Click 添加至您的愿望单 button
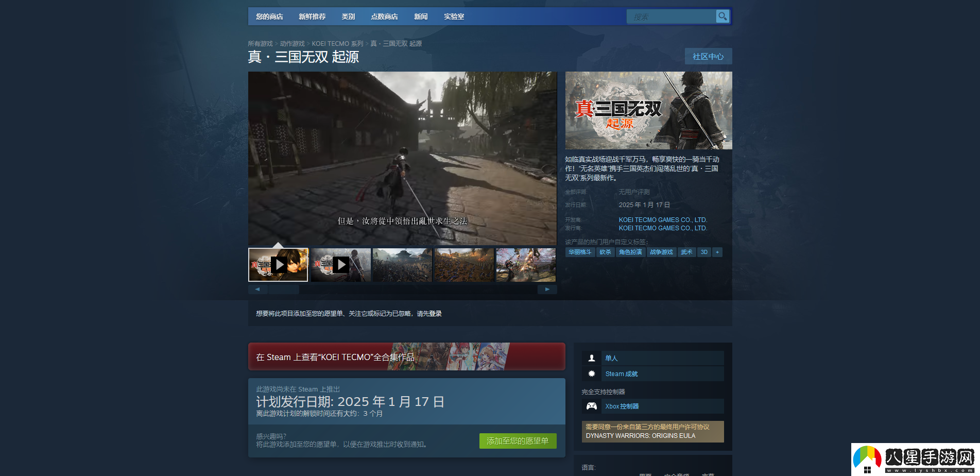This screenshot has width=980, height=476. (518, 441)
